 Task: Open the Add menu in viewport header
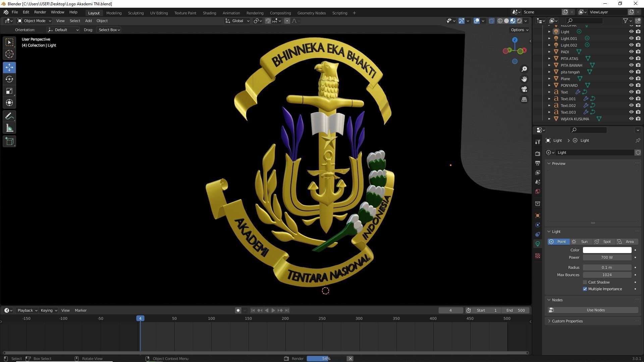(88, 21)
